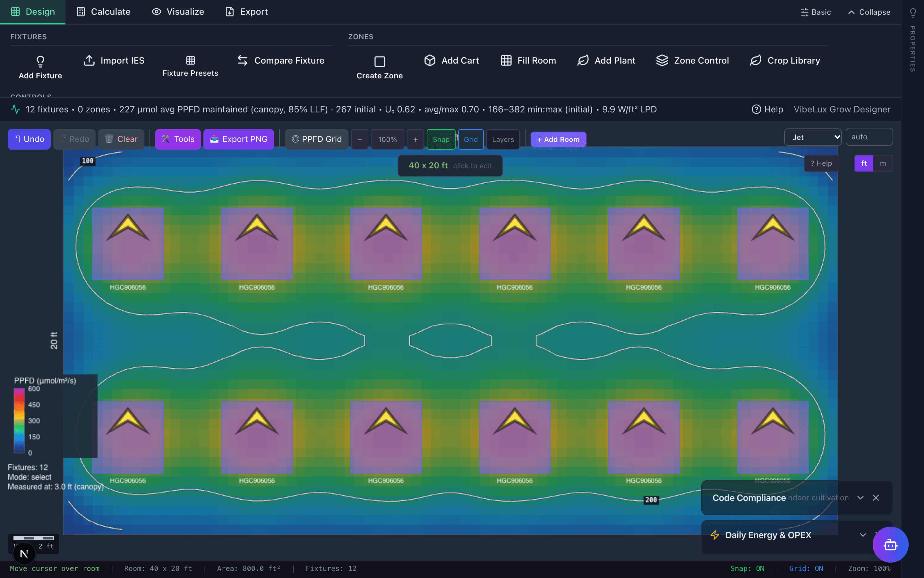Click the Export PNG button

239,139
